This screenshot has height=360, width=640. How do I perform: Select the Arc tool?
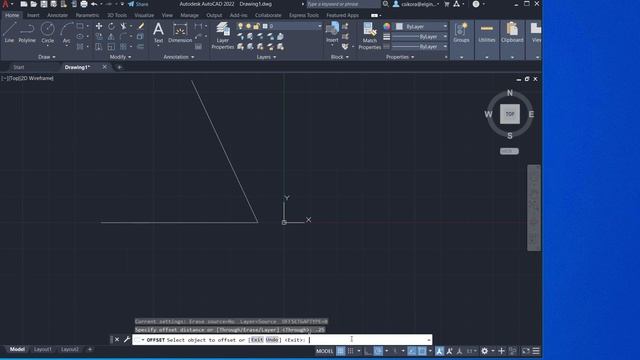pyautogui.click(x=66, y=33)
